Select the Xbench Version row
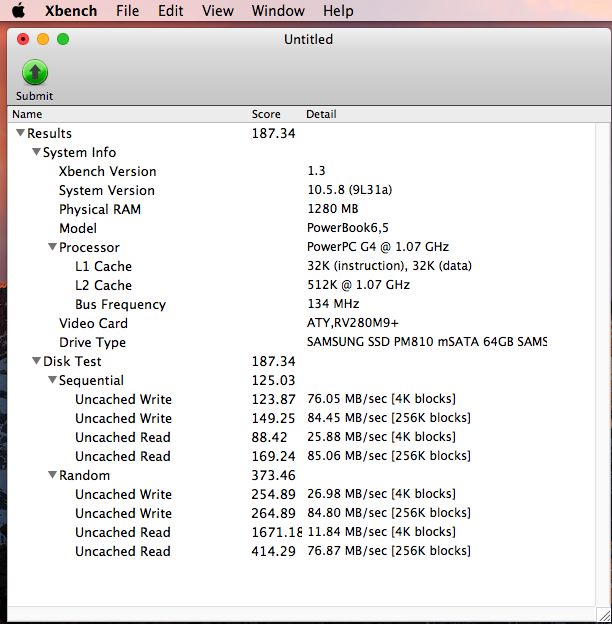 click(301, 171)
